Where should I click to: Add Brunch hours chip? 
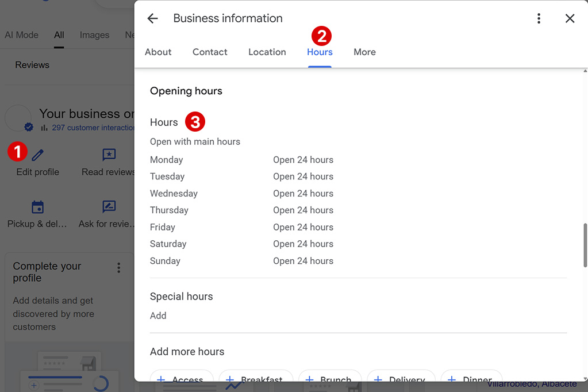330,376
